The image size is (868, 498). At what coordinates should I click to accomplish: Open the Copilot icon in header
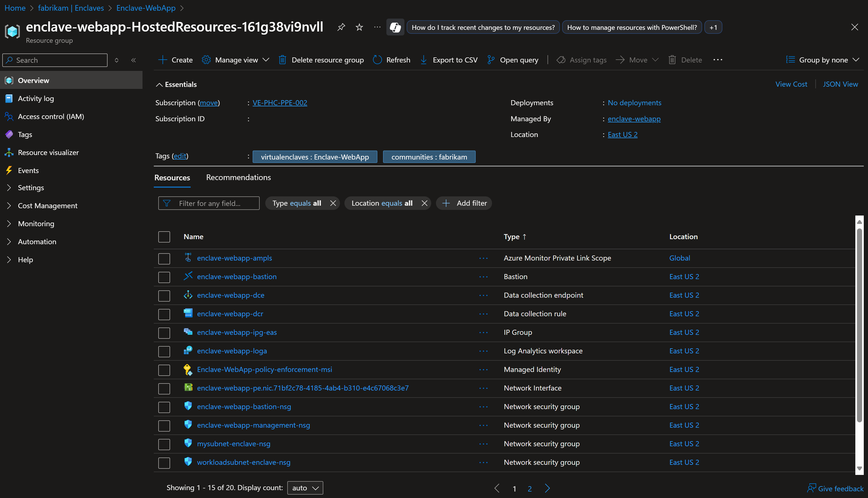tap(395, 27)
